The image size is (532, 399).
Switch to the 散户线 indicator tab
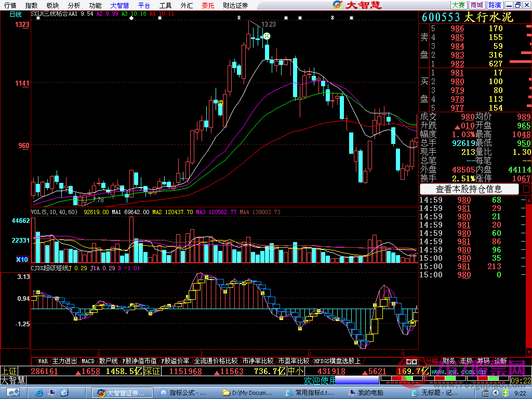108,361
